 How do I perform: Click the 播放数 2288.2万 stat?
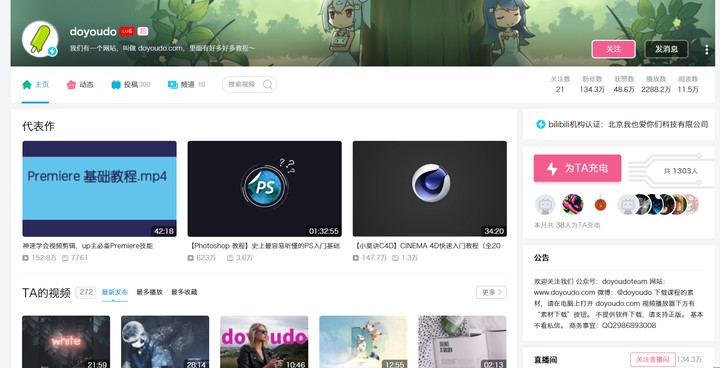click(656, 85)
